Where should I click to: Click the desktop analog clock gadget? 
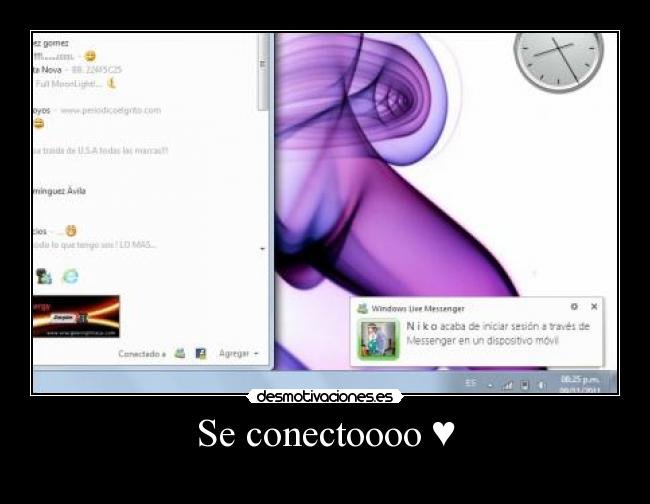(558, 61)
